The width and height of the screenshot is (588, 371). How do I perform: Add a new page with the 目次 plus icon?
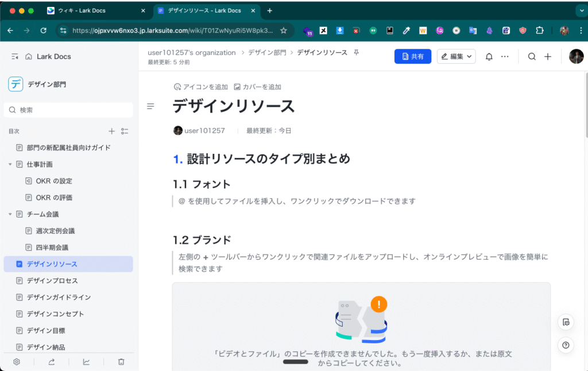click(112, 132)
